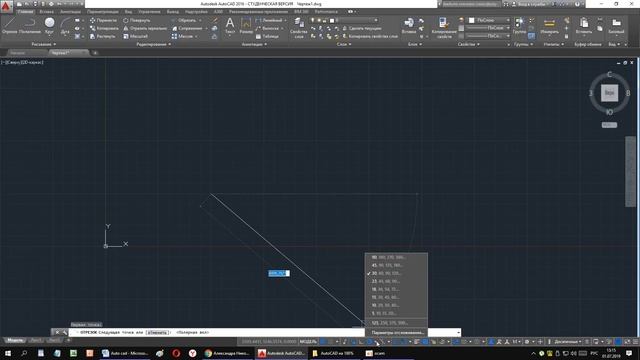Open Свойства слоя (Layer Properties)
This screenshot has height=360, width=640.
(x=298, y=27)
